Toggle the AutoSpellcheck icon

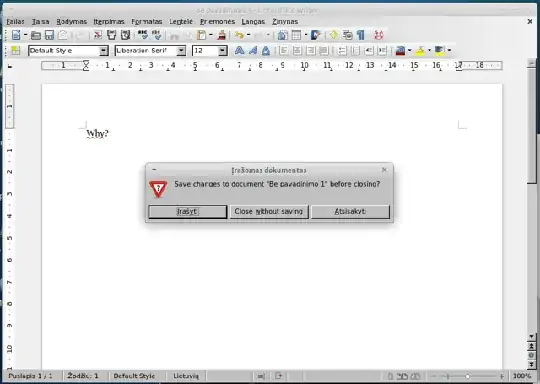click(156, 35)
